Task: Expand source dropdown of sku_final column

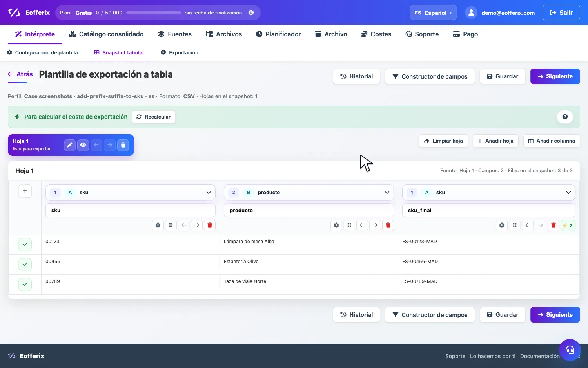Action: point(489,193)
